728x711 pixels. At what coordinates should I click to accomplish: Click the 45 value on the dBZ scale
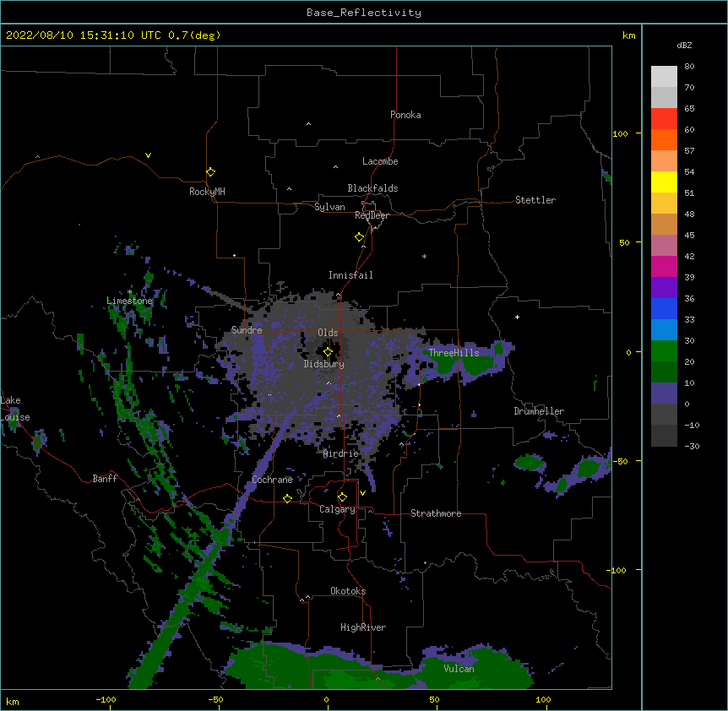689,236
